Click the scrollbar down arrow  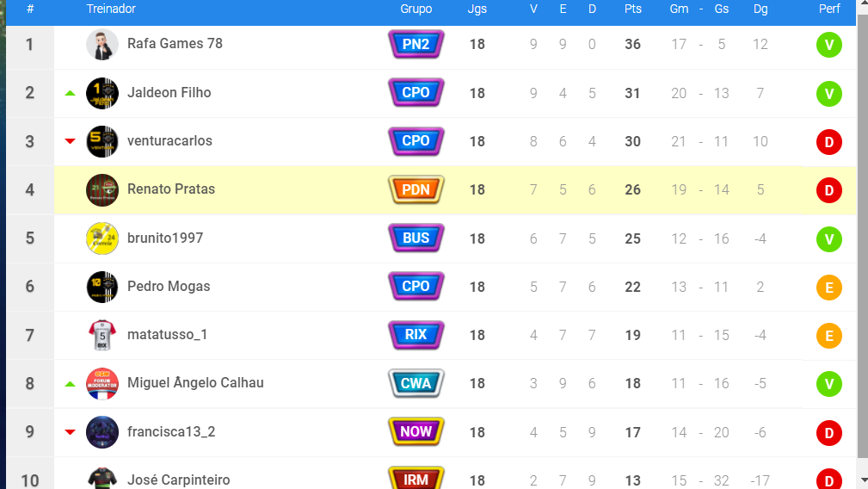863,480
